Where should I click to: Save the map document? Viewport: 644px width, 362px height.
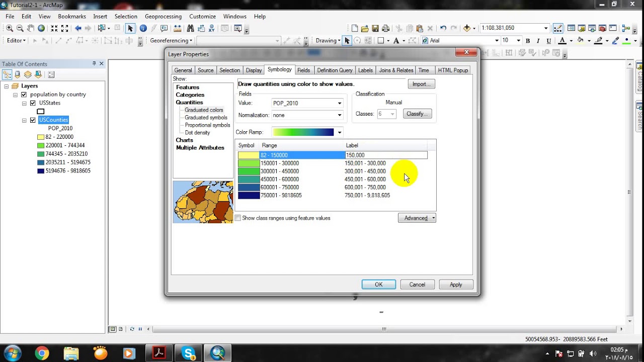(x=375, y=28)
